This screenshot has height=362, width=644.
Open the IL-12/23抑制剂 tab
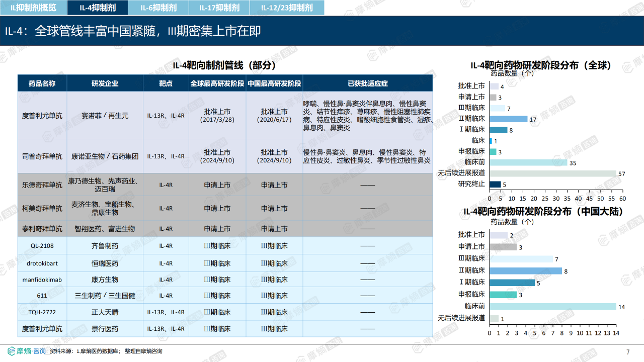(287, 8)
